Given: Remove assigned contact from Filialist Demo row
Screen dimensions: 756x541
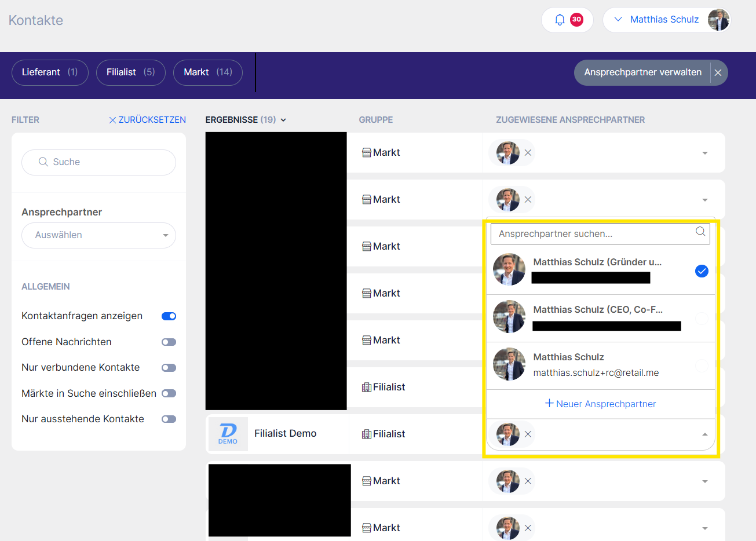Looking at the screenshot, I should 528,434.
